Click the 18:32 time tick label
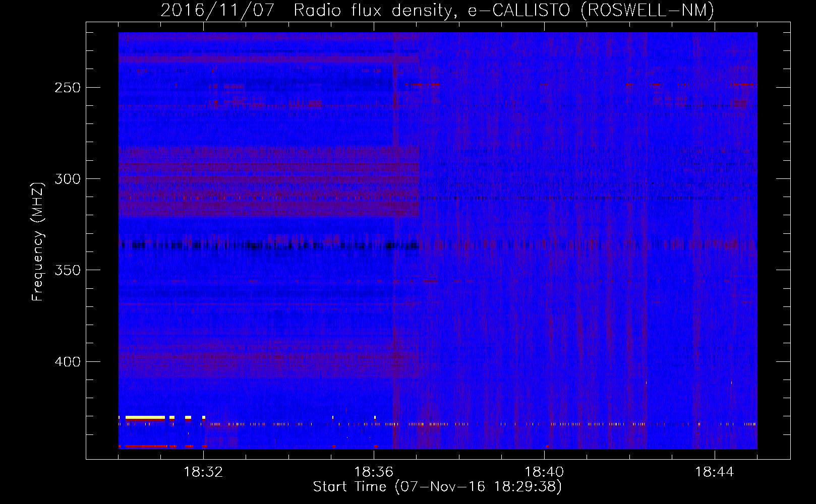The width and height of the screenshot is (816, 504). (203, 472)
